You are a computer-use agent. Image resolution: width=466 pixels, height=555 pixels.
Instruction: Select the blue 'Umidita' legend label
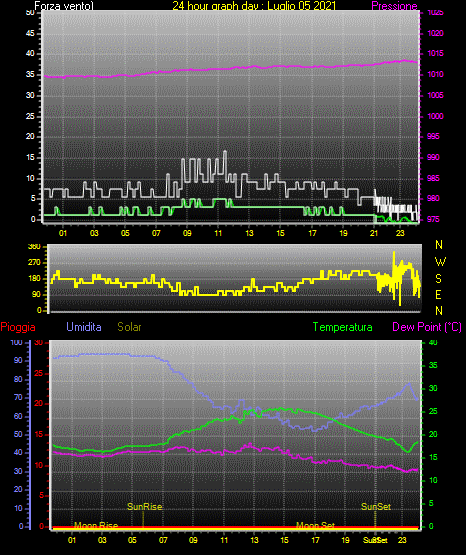click(84, 327)
